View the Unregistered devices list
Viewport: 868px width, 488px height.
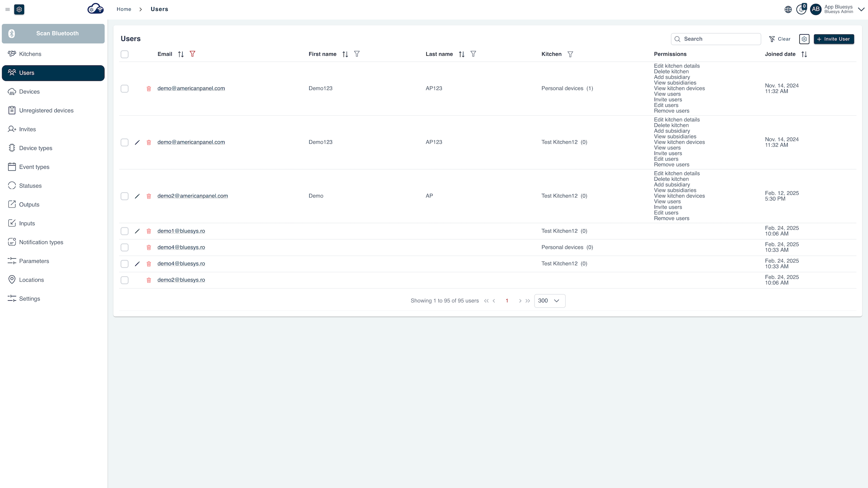pyautogui.click(x=46, y=110)
